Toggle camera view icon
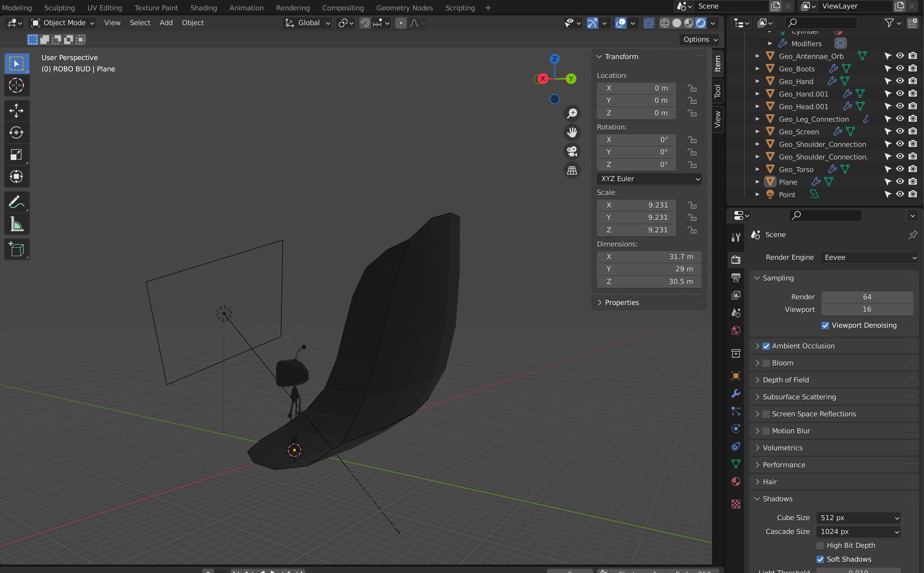The width and height of the screenshot is (924, 573). pyautogui.click(x=572, y=151)
